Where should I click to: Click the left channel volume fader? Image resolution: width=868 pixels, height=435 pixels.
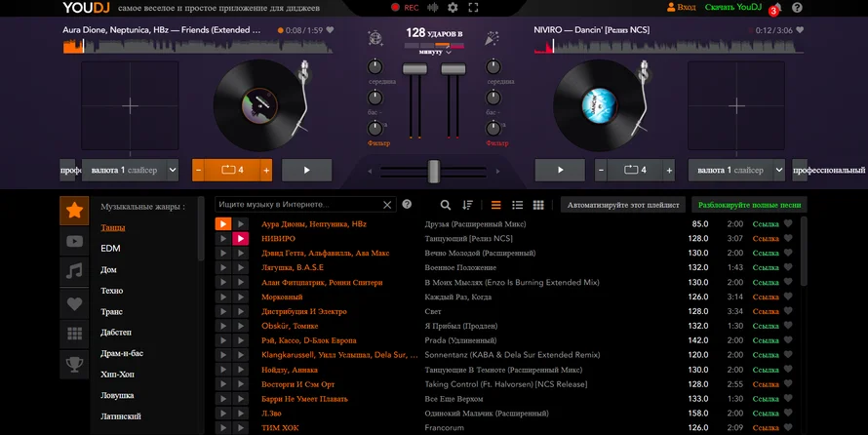414,69
